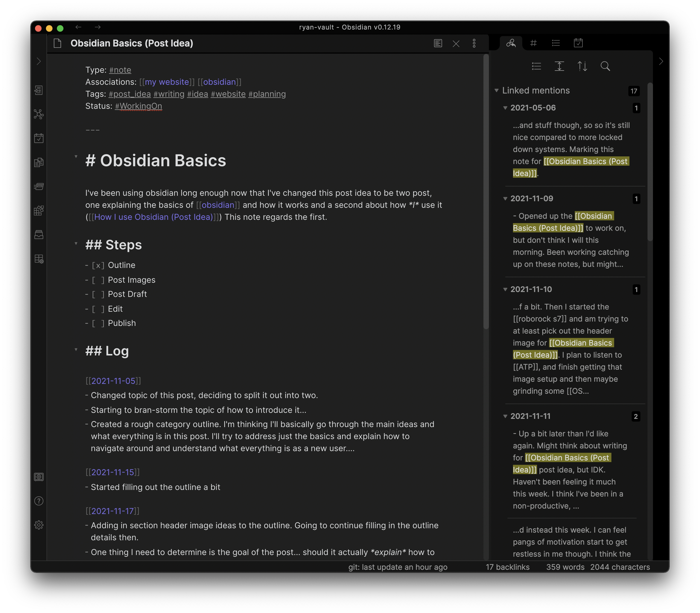The width and height of the screenshot is (700, 613).
Task: Toggle preview mode for the note
Action: 438,43
